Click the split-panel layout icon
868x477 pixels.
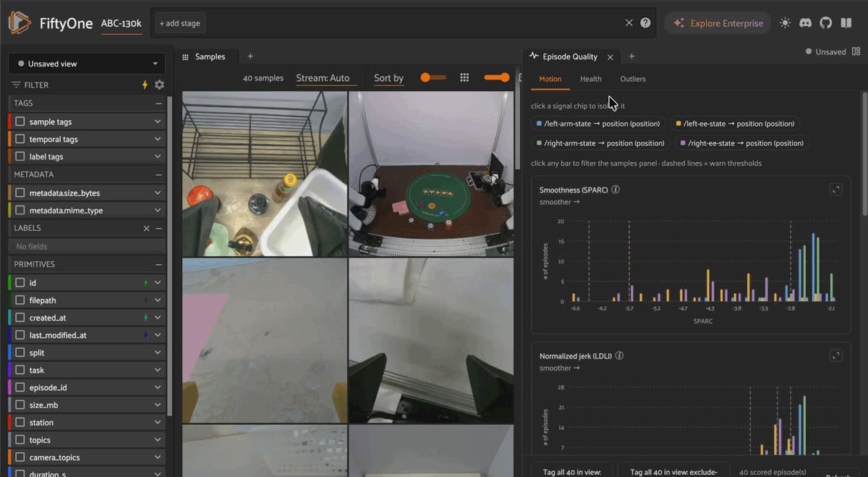tap(856, 51)
